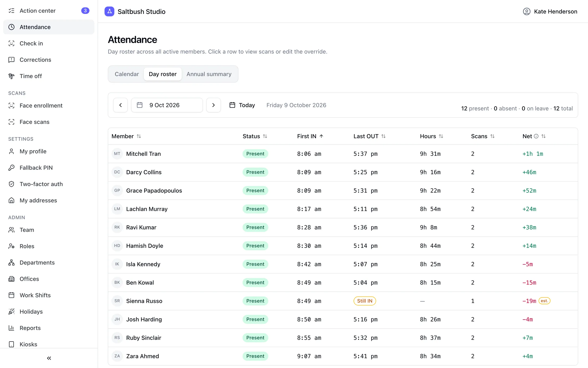
Task: Click the Saltbush Studio logo icon
Action: click(109, 12)
